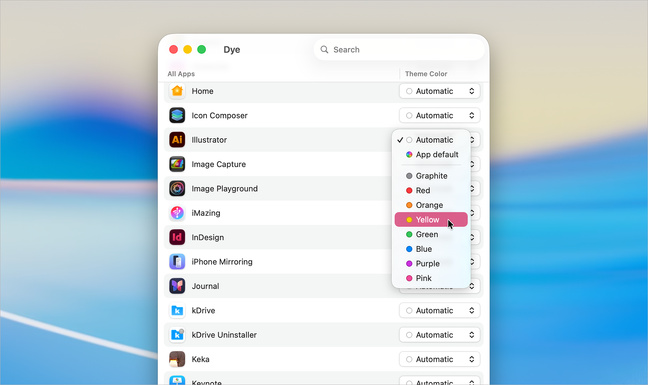Click the InDesign Id icon
Viewport: 648px width, 385px height.
tap(177, 237)
